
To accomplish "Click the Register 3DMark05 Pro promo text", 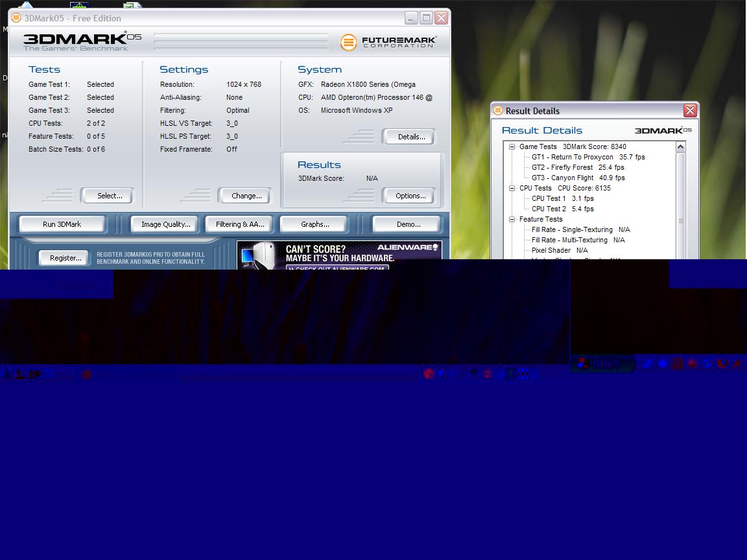I will coord(150,258).
